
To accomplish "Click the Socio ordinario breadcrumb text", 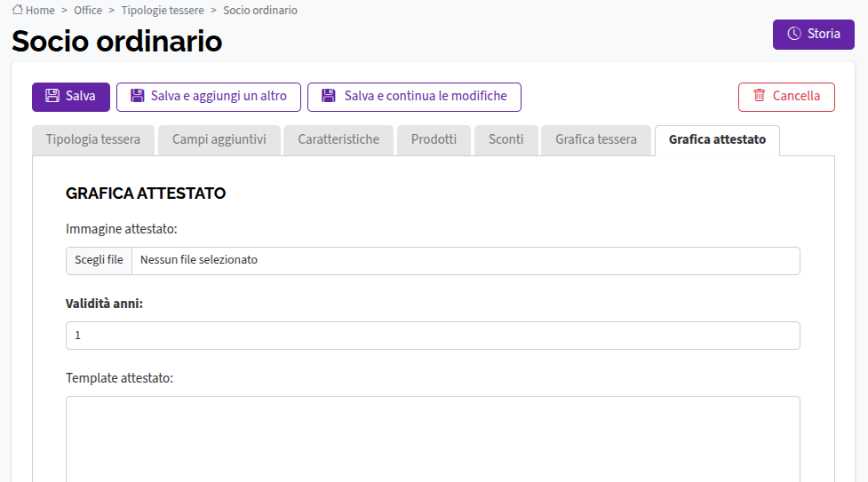I will click(x=260, y=10).
